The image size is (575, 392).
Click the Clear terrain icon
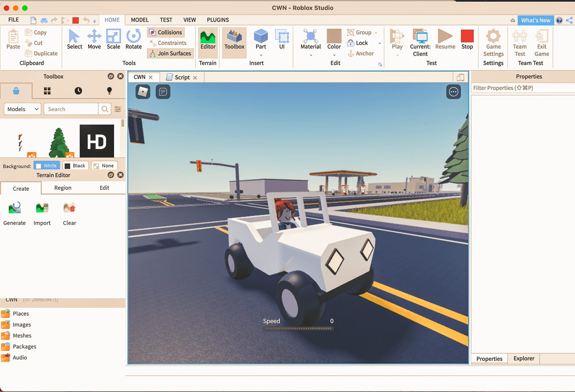[69, 208]
